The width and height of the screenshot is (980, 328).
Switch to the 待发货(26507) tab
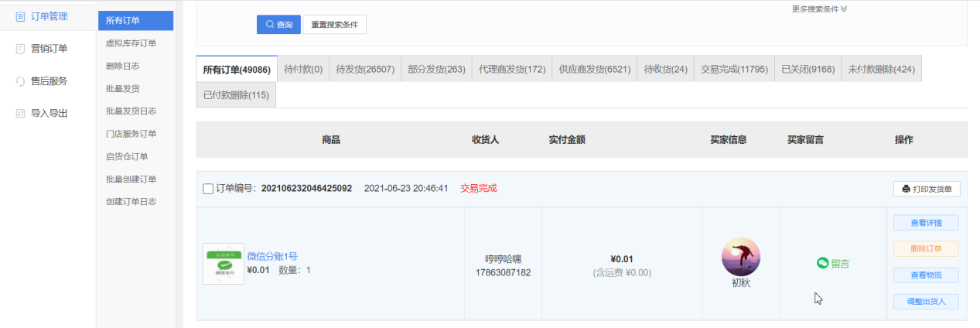[x=365, y=69]
